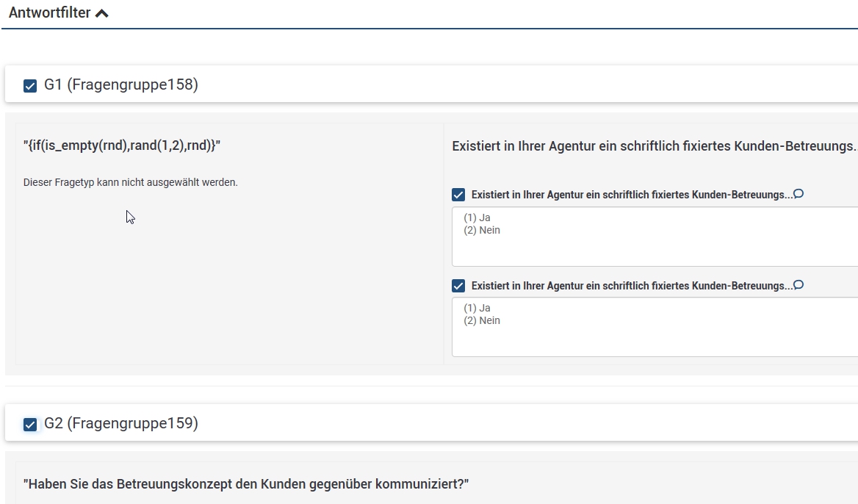This screenshot has width=858, height=504.
Task: Collapse the Antwortfilter section chevron
Action: coord(102,13)
